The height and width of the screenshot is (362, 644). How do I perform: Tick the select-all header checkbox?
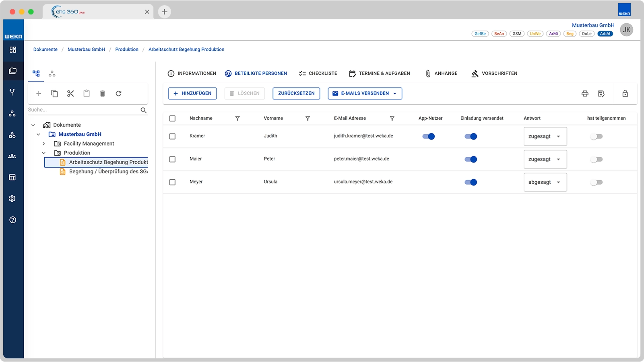[172, 118]
